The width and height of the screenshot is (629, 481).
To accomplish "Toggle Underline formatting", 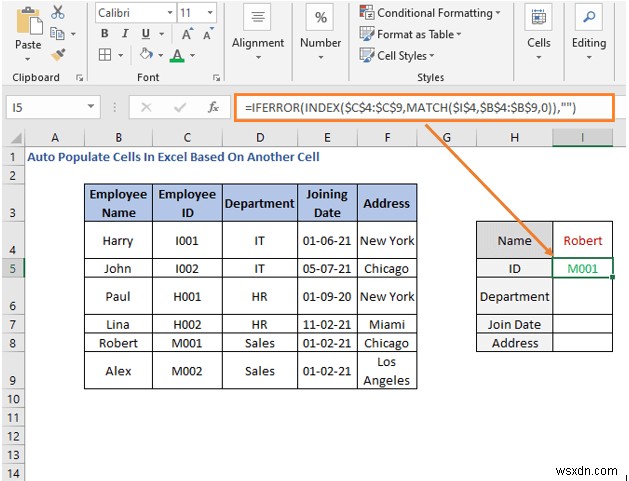I will 146,34.
